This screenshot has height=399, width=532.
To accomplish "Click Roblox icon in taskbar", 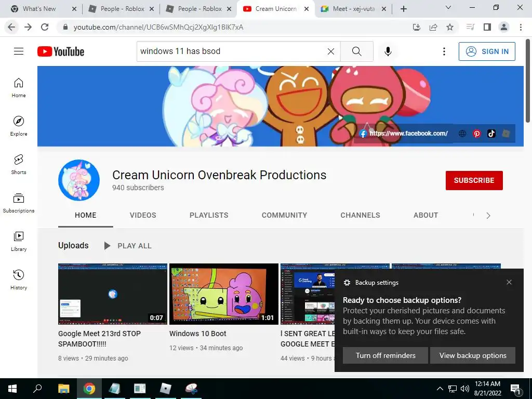I will click(x=165, y=389).
